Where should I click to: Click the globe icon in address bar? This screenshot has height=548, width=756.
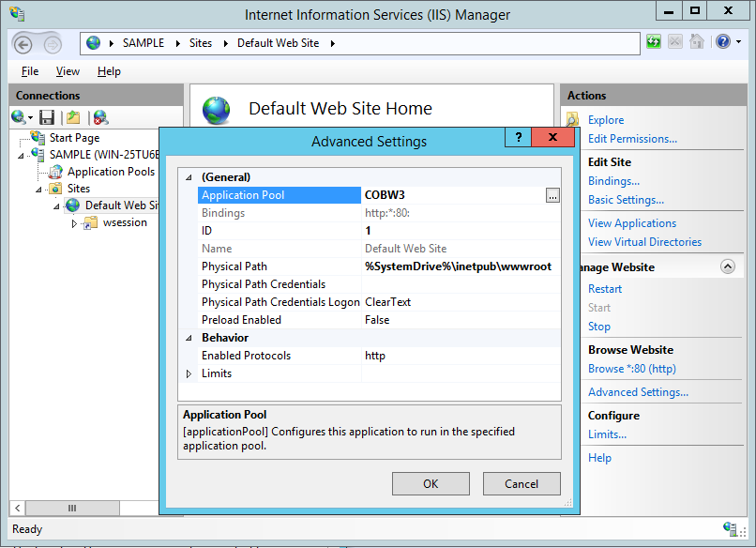[x=93, y=43]
